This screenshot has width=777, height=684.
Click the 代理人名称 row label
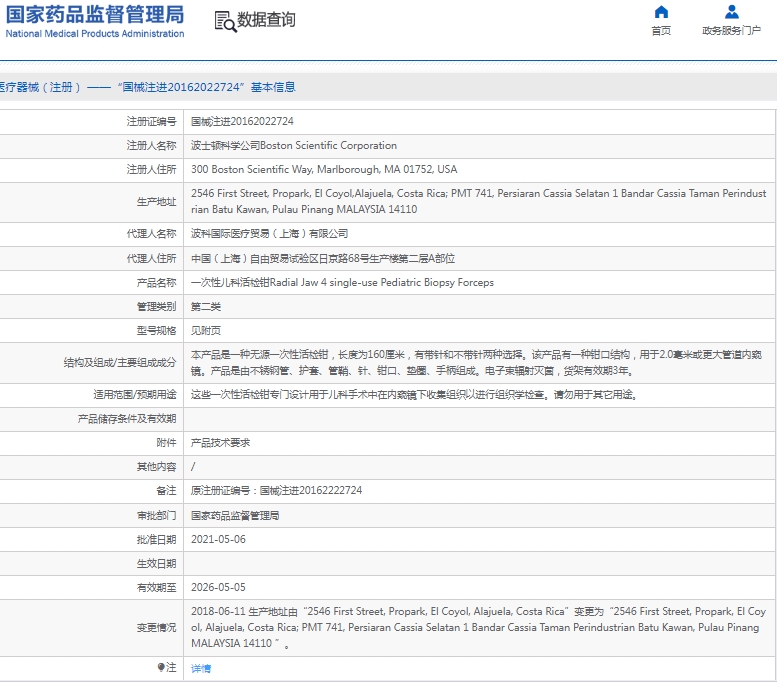[151, 233]
